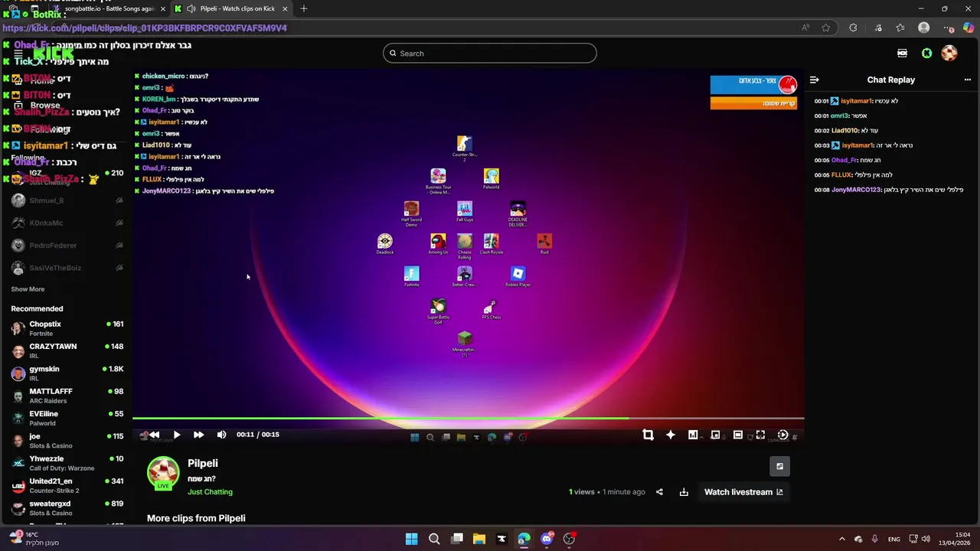Open Pilpeli's live avatar
Image resolution: width=980 pixels, height=551 pixels.
pos(163,473)
